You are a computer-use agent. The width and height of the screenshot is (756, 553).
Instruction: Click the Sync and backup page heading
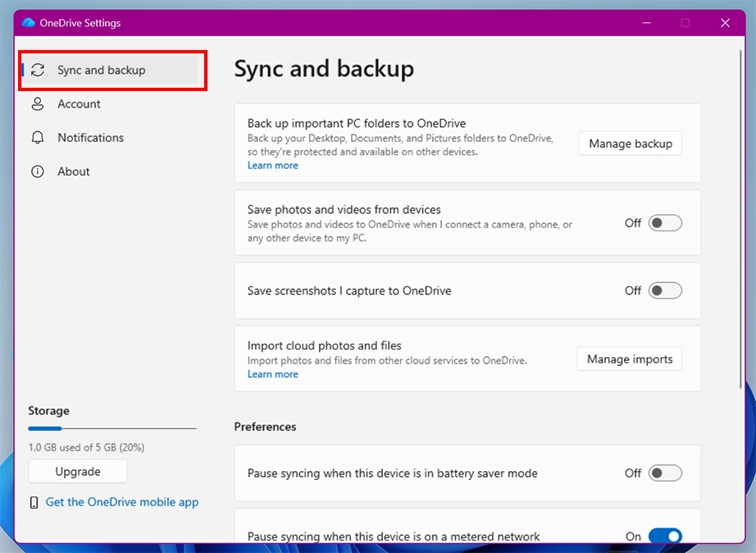[x=324, y=69]
